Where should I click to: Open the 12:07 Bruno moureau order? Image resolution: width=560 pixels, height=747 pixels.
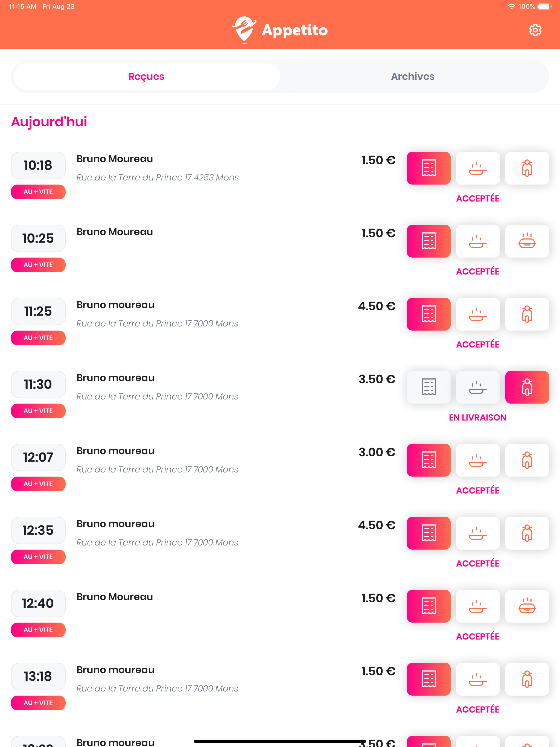coord(115,451)
